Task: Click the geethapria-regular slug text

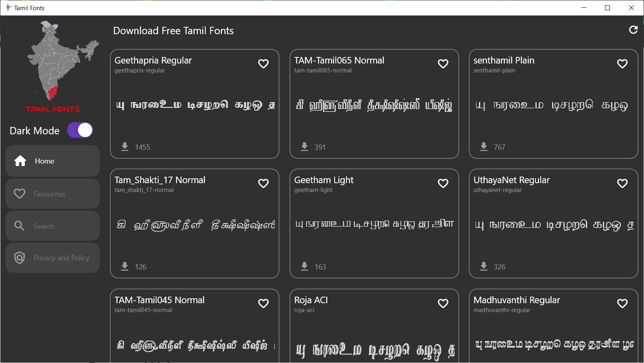Action: pos(140,70)
